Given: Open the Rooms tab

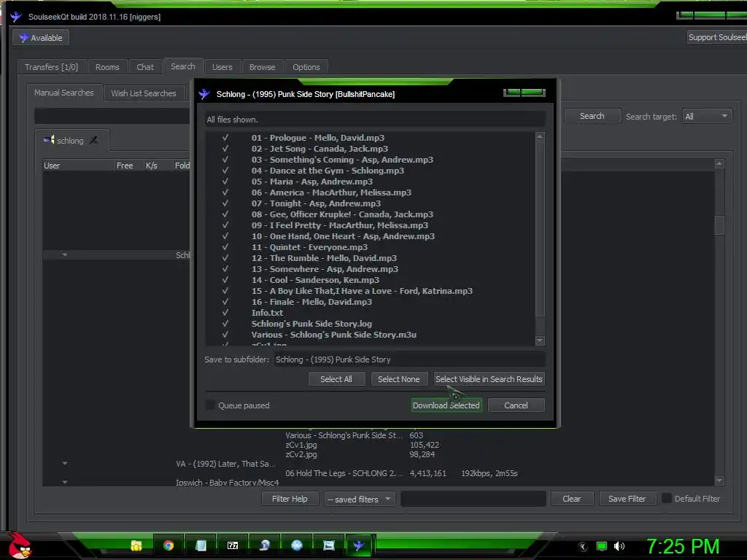Looking at the screenshot, I should (x=107, y=67).
